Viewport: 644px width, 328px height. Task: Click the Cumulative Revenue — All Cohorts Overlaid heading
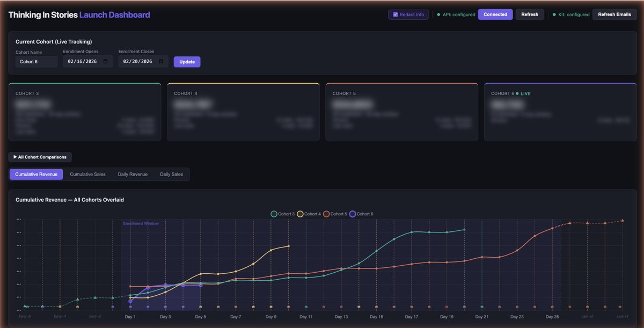pos(70,200)
